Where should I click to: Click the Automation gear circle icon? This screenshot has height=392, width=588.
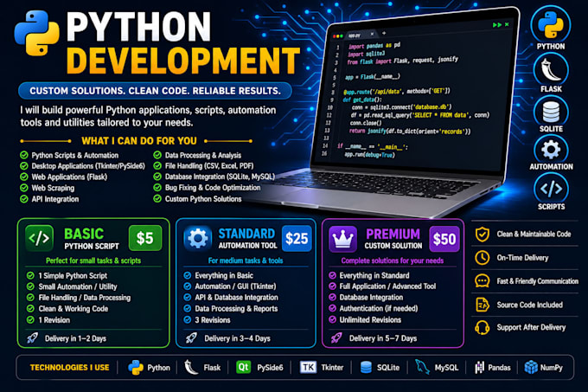[551, 150]
